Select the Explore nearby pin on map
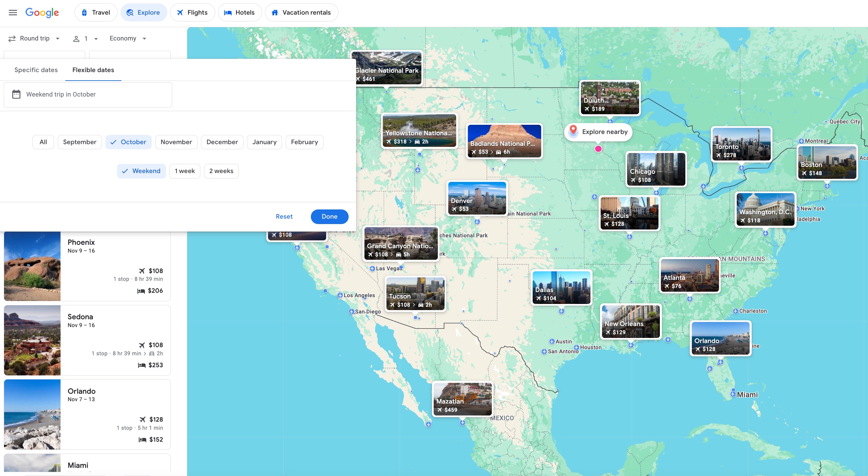Viewport: 868px width, 476px height. pos(573,131)
